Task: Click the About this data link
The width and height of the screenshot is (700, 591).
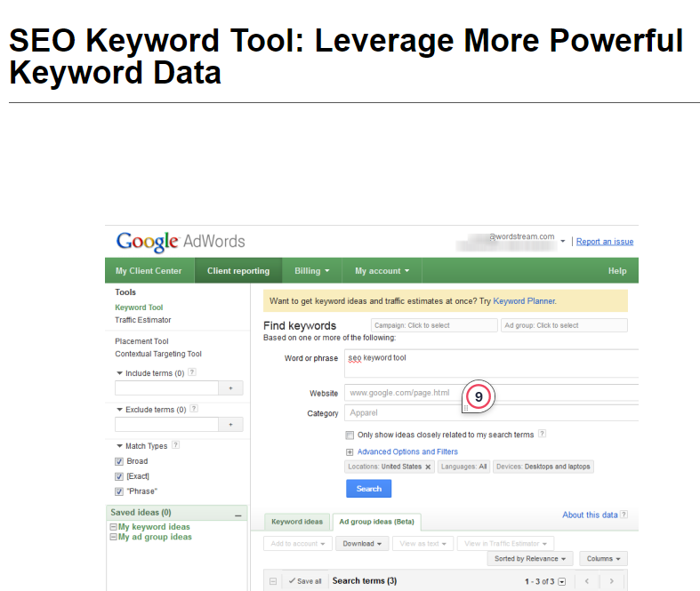Action: click(x=590, y=515)
